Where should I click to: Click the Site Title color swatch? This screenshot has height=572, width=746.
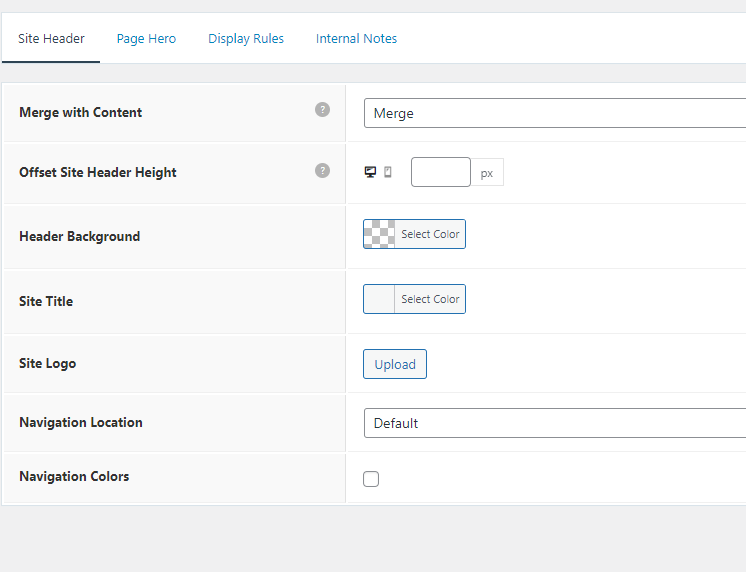(x=380, y=299)
